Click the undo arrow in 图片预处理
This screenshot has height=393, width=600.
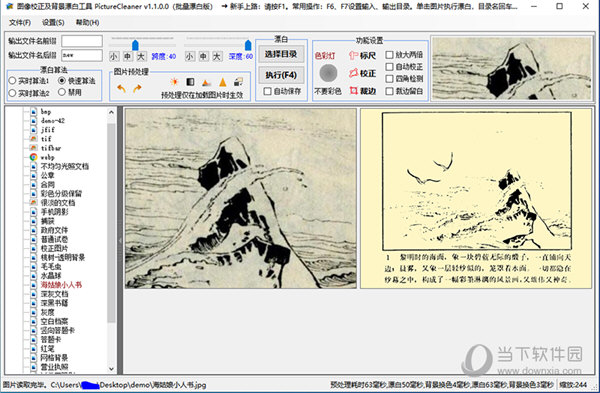tap(121, 88)
